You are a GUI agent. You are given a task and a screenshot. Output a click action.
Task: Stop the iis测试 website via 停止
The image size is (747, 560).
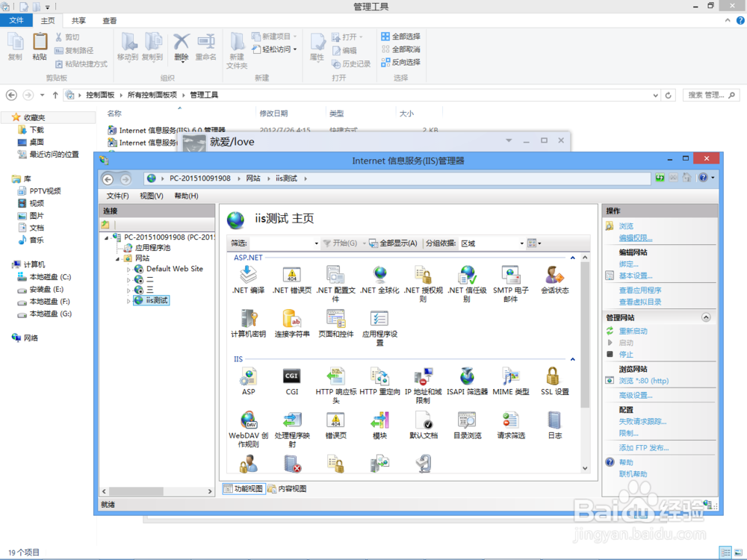click(625, 354)
